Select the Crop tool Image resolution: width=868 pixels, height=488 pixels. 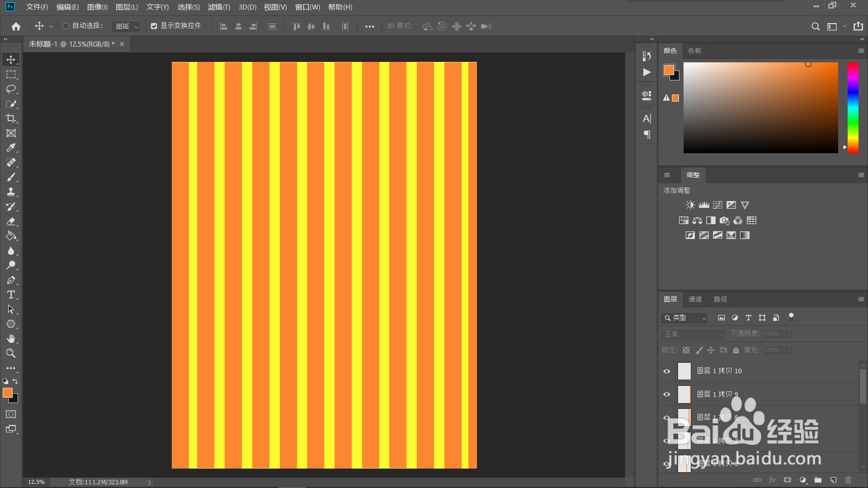pos(11,118)
